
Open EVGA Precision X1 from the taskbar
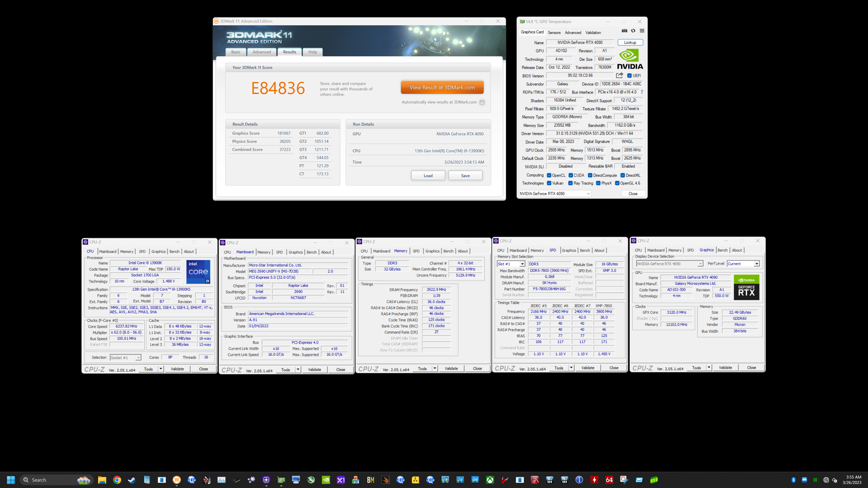tap(341, 480)
